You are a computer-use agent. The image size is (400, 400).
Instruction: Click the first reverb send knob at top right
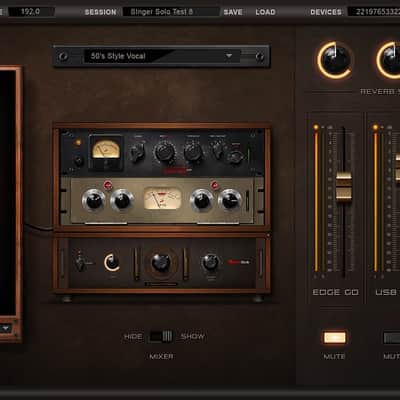(x=334, y=60)
